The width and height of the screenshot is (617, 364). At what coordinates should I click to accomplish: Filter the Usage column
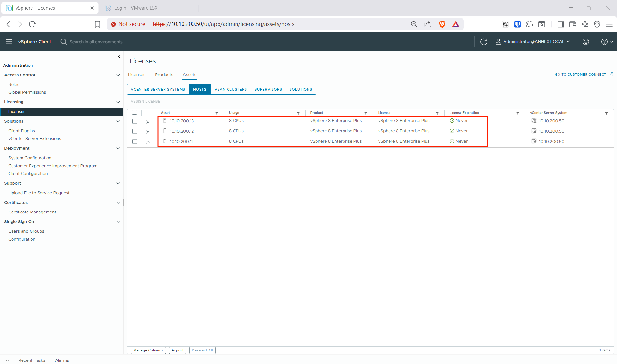[x=298, y=113]
